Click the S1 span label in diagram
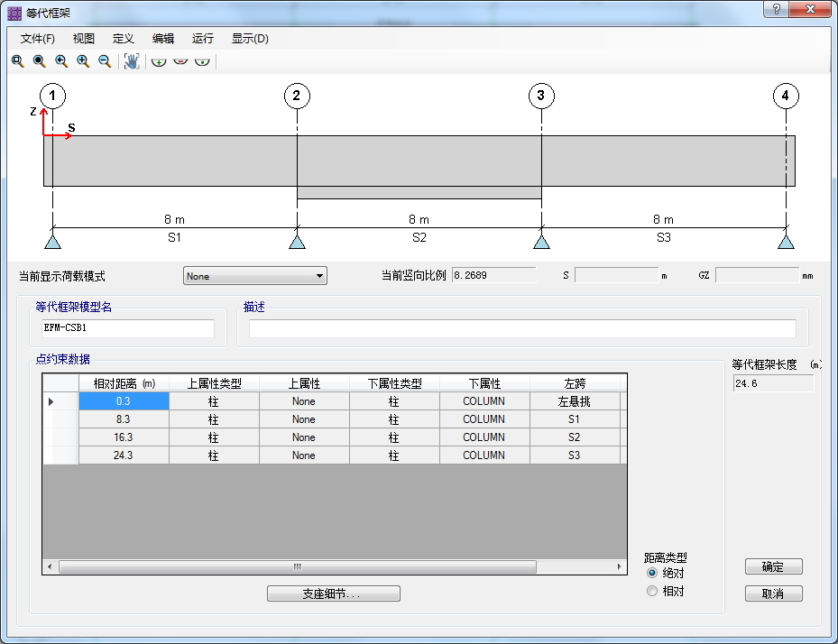 point(174,237)
